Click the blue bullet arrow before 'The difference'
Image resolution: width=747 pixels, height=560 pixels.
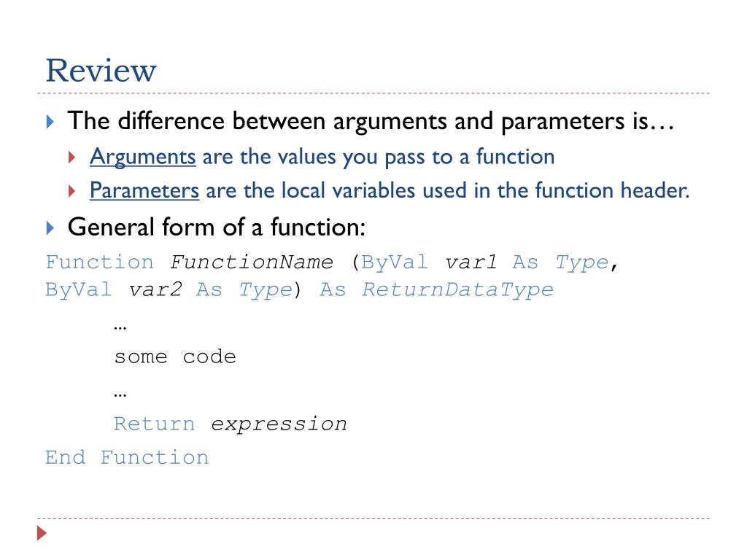tap(50, 122)
